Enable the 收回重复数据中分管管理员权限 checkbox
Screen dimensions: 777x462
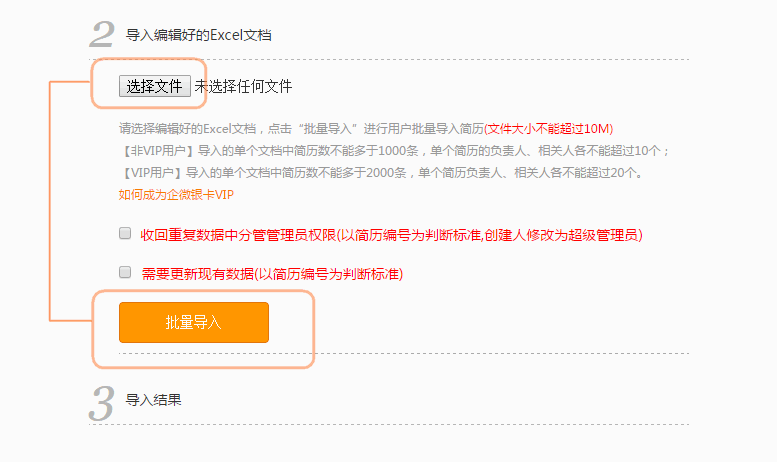click(125, 233)
